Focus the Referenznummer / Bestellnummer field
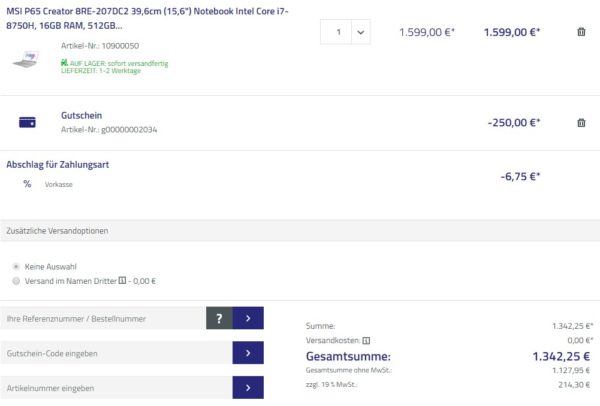The image size is (600, 406). pyautogui.click(x=103, y=318)
